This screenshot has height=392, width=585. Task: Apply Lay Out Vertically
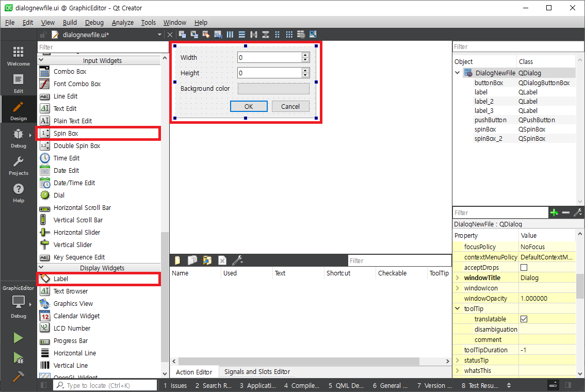pyautogui.click(x=242, y=35)
